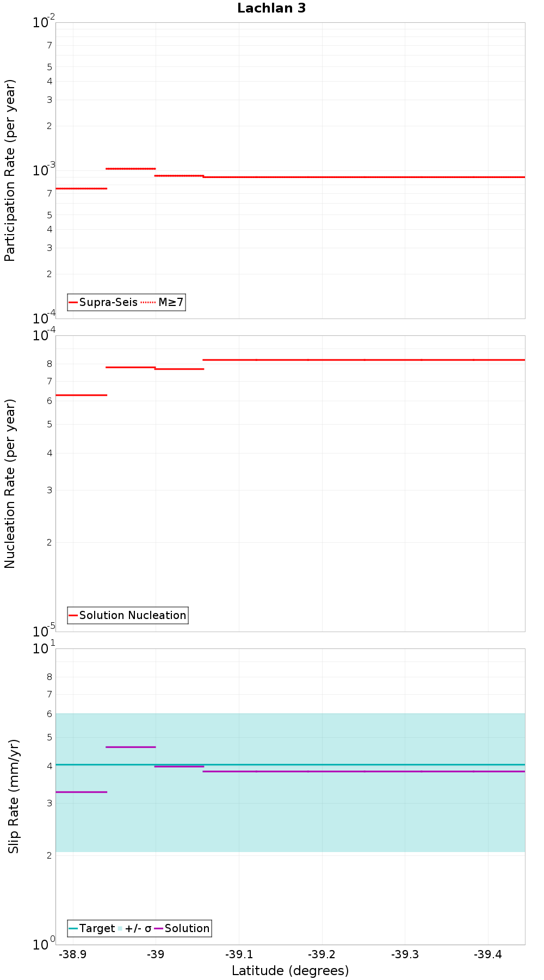Viewport: 544px width, 980px height.
Task: Click the Nucleation Rate axis label
Action: 10,484
